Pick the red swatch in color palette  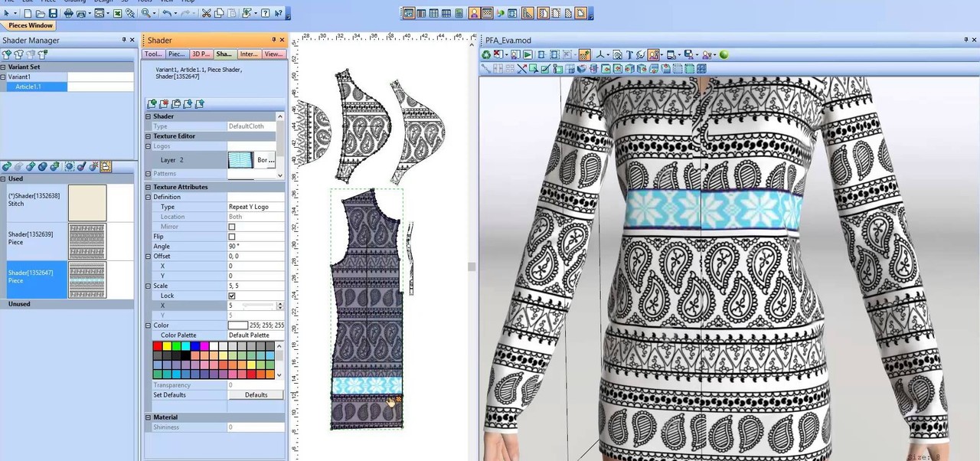[x=158, y=346]
